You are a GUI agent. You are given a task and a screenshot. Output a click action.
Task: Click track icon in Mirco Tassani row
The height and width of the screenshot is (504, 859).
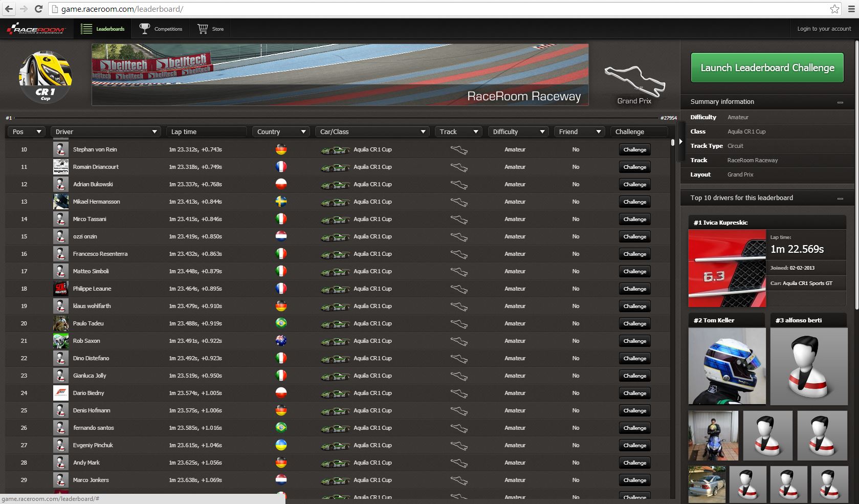[459, 220]
